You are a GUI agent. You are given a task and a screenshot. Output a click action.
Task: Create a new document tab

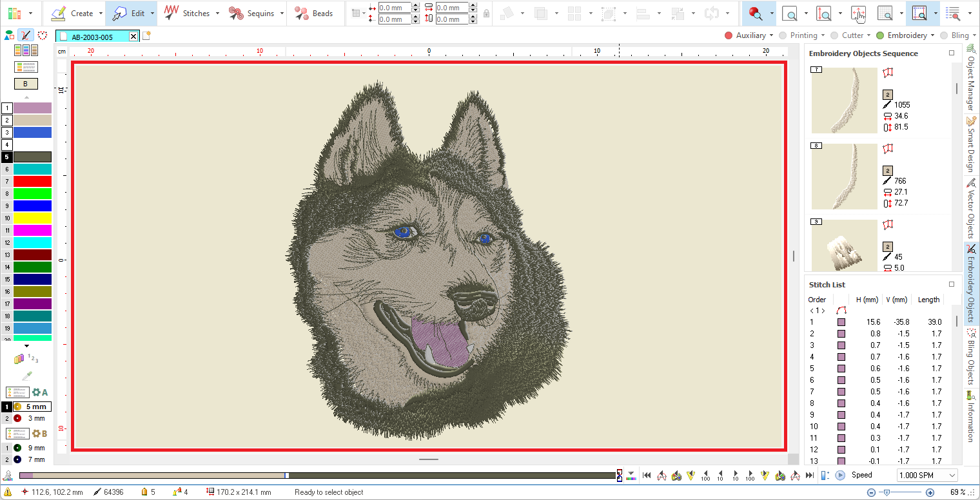click(146, 36)
